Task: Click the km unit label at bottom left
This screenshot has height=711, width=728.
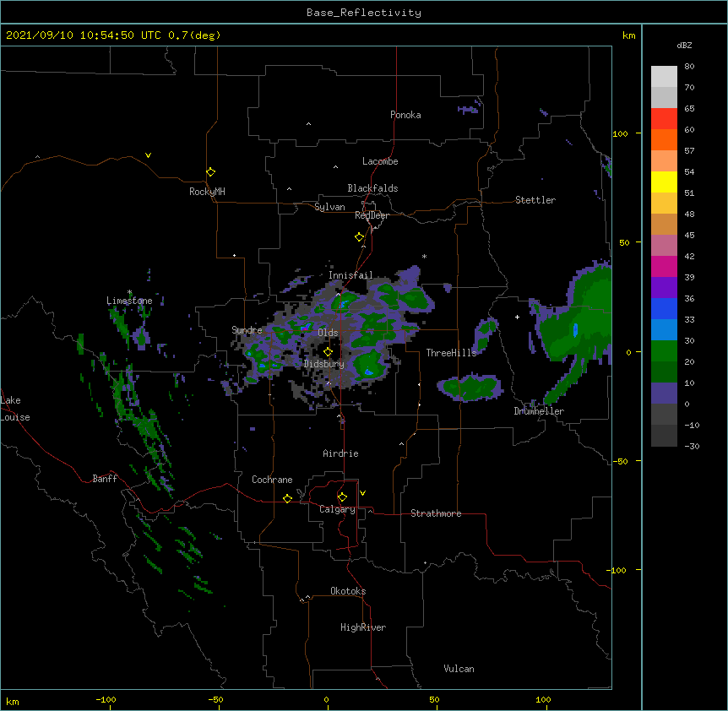Action: click(13, 702)
